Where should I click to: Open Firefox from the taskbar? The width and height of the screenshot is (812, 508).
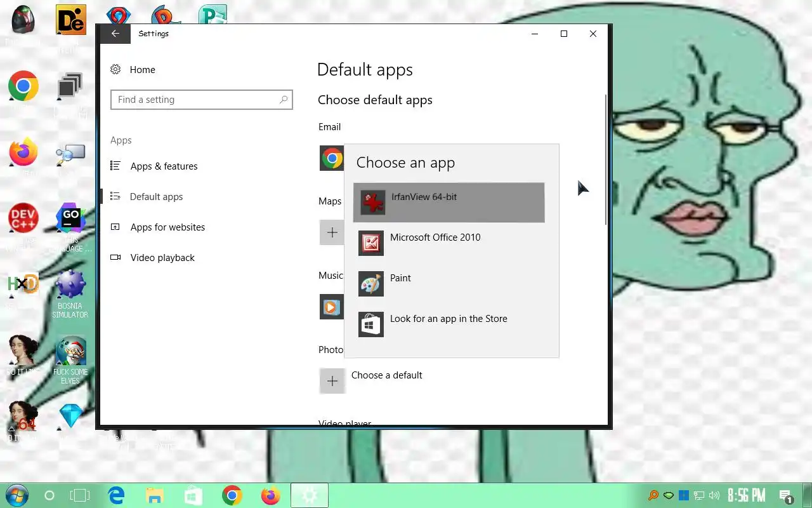pos(271,495)
